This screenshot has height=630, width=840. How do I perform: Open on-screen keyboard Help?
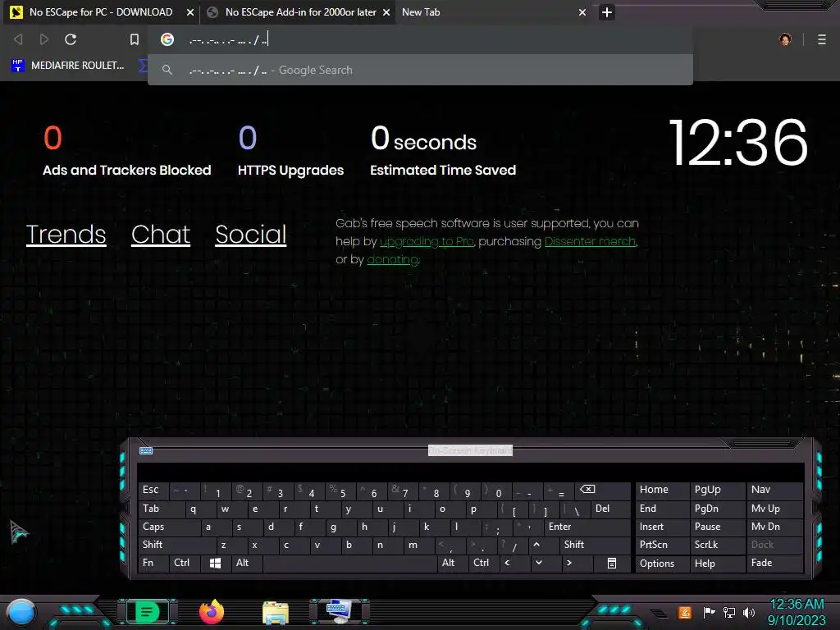click(717, 564)
